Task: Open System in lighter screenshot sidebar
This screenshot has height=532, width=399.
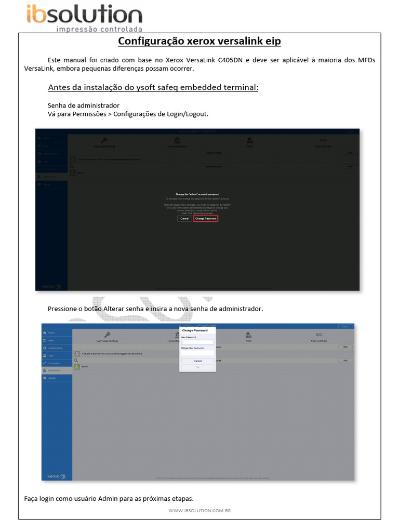Action: [57, 378]
